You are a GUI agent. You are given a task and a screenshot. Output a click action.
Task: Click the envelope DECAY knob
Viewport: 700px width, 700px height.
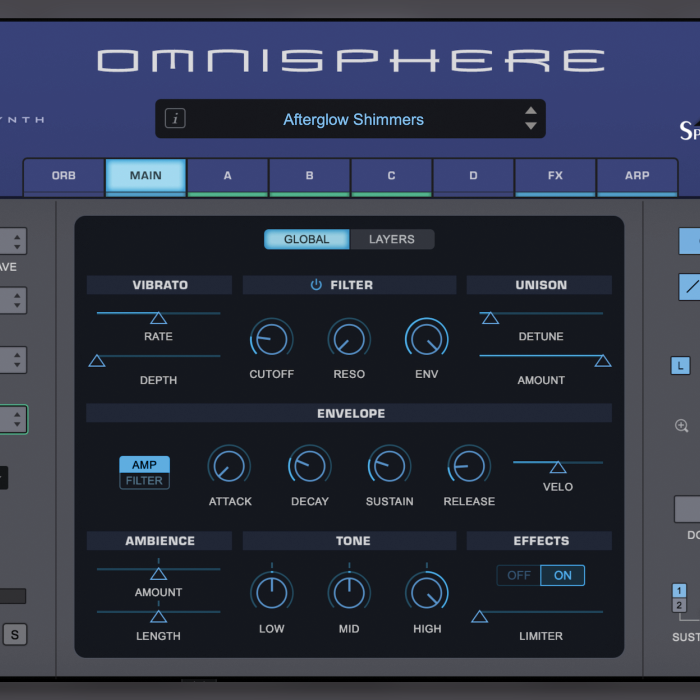[309, 466]
